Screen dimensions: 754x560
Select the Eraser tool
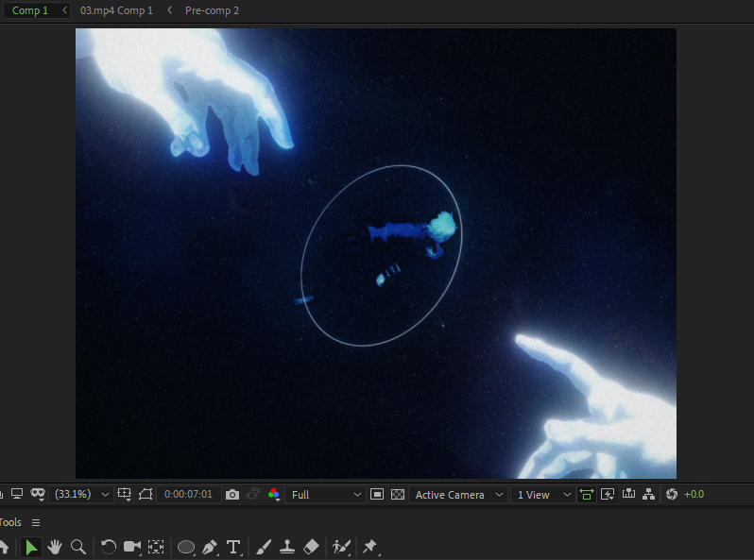pyautogui.click(x=311, y=547)
